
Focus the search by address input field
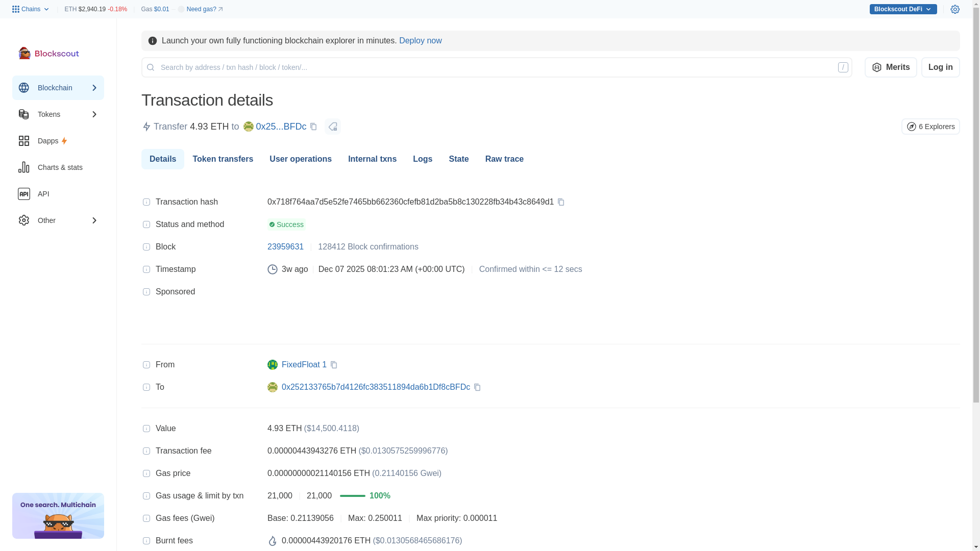pyautogui.click(x=497, y=67)
